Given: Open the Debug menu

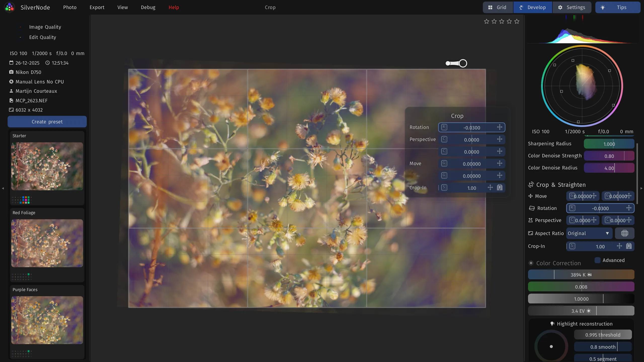Looking at the screenshot, I should (148, 7).
